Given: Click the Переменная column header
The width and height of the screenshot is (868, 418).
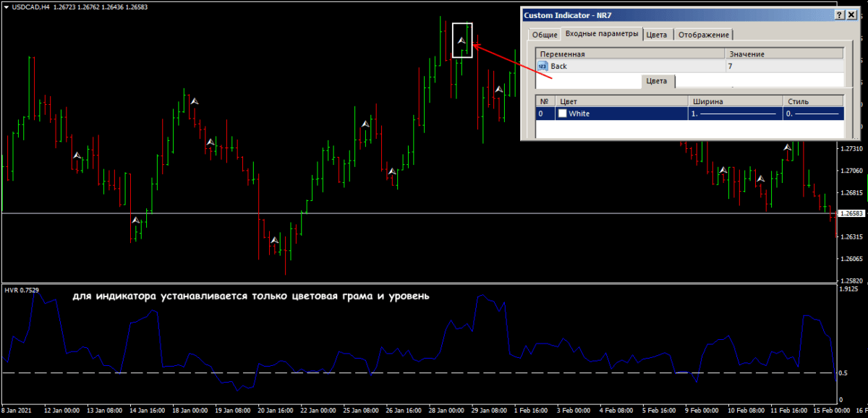Looking at the screenshot, I should pyautogui.click(x=629, y=54).
